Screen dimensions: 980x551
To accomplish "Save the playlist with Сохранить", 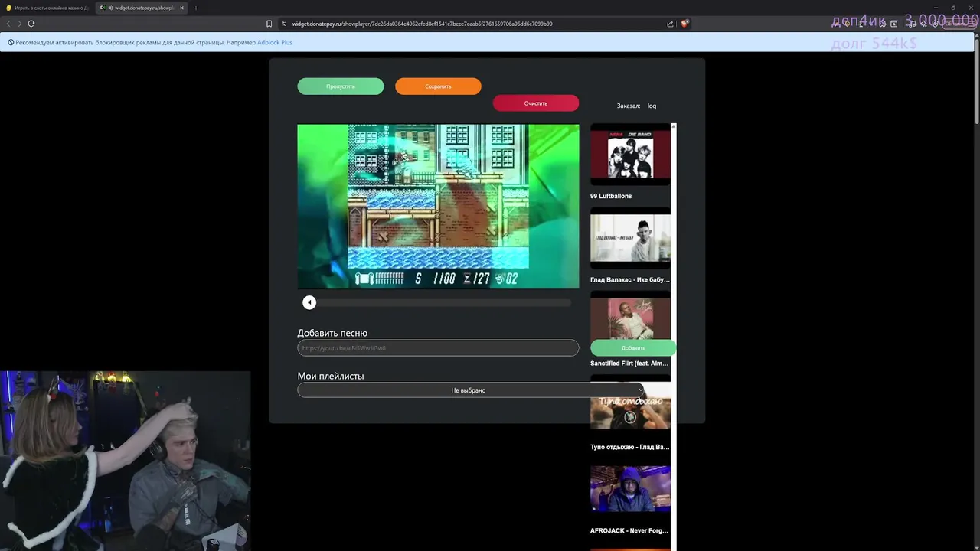I will 438,86.
